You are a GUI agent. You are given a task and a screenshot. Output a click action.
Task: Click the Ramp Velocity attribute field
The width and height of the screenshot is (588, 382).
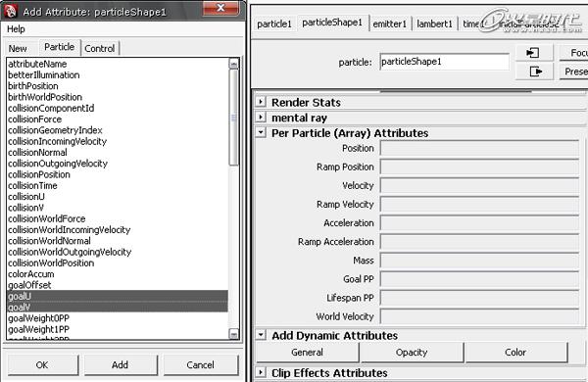(x=479, y=205)
